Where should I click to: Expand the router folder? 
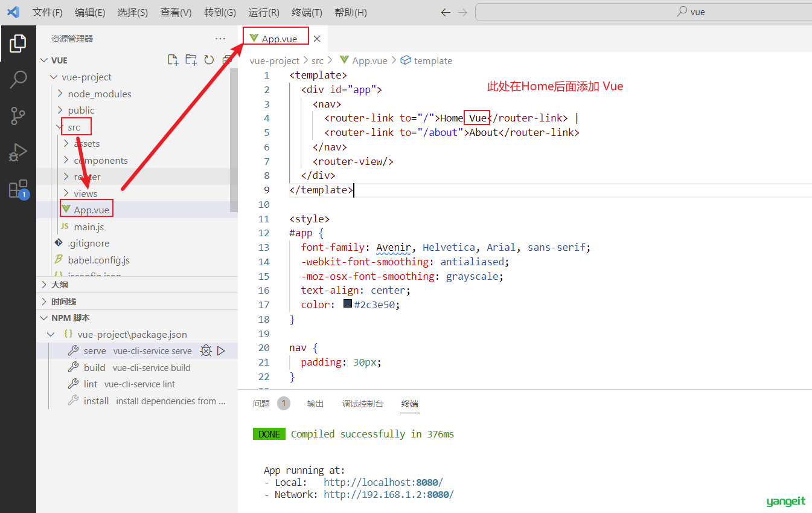coord(66,176)
